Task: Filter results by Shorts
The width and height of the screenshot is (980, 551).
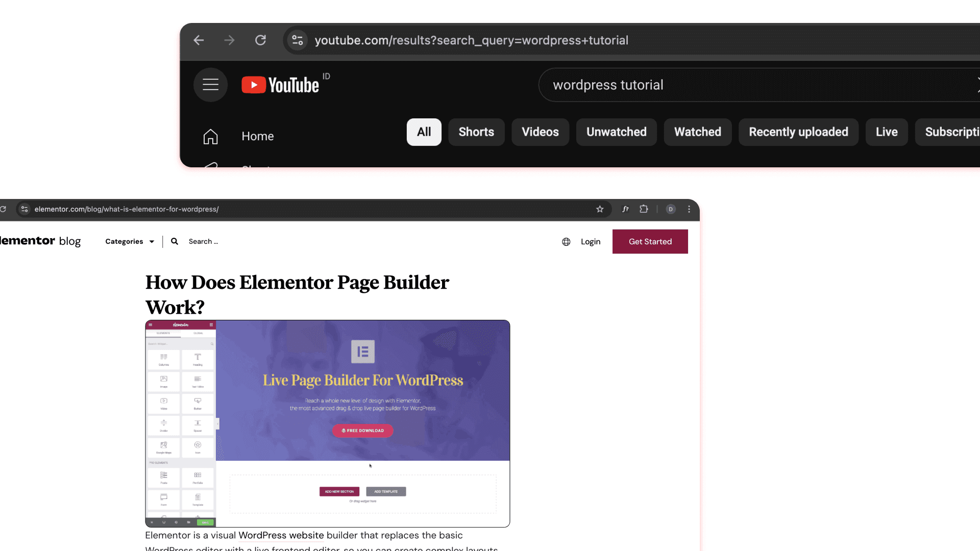Action: point(476,132)
